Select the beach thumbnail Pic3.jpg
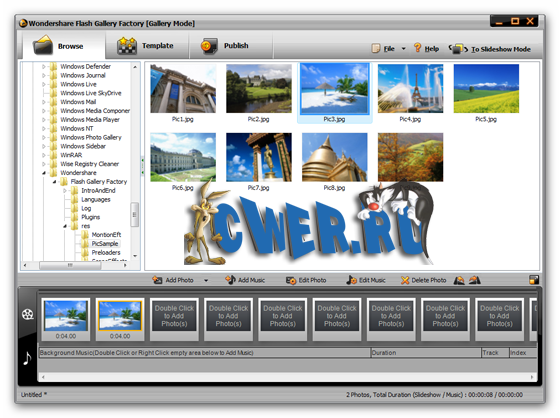 pos(334,89)
